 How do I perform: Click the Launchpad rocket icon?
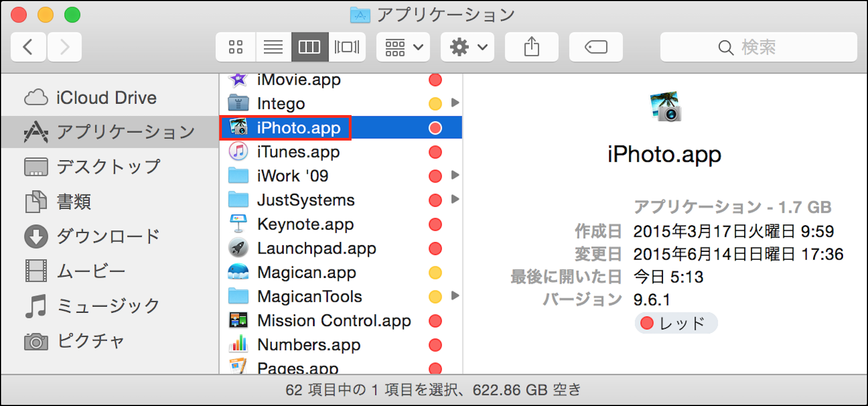[x=238, y=248]
